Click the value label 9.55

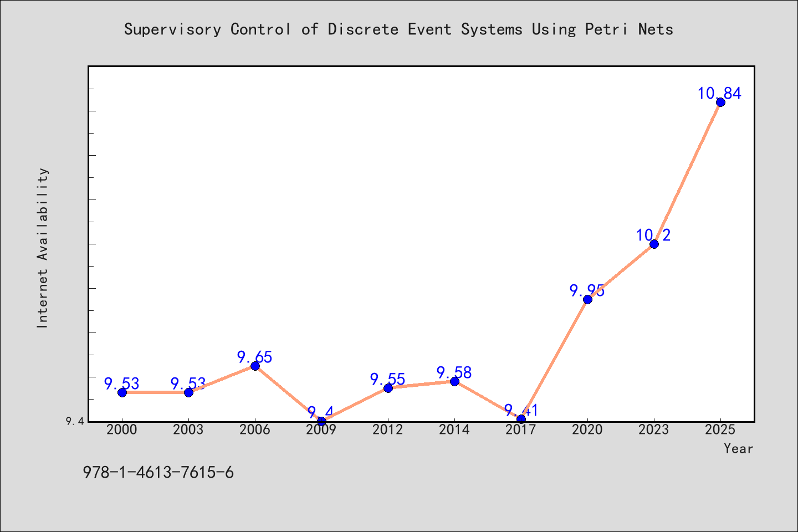(x=388, y=380)
